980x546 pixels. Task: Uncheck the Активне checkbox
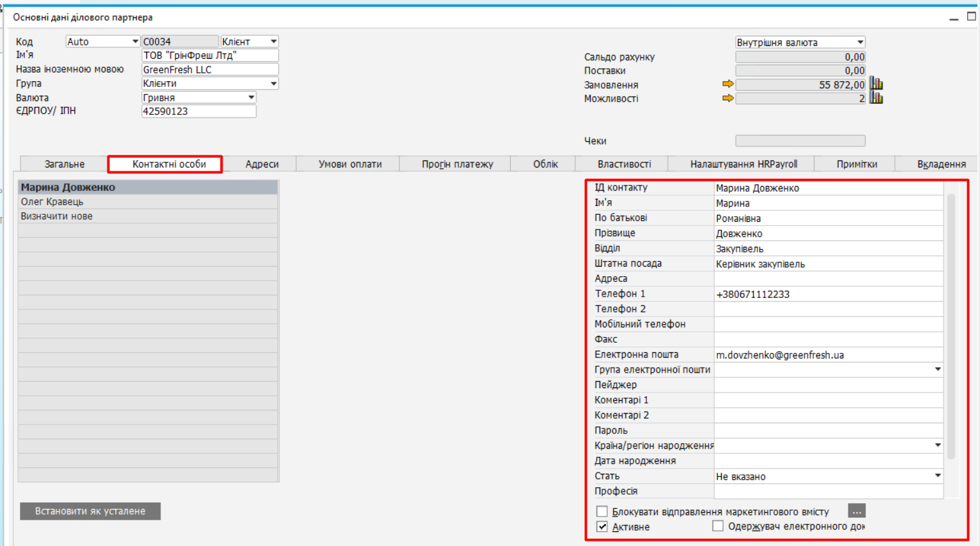pos(602,527)
